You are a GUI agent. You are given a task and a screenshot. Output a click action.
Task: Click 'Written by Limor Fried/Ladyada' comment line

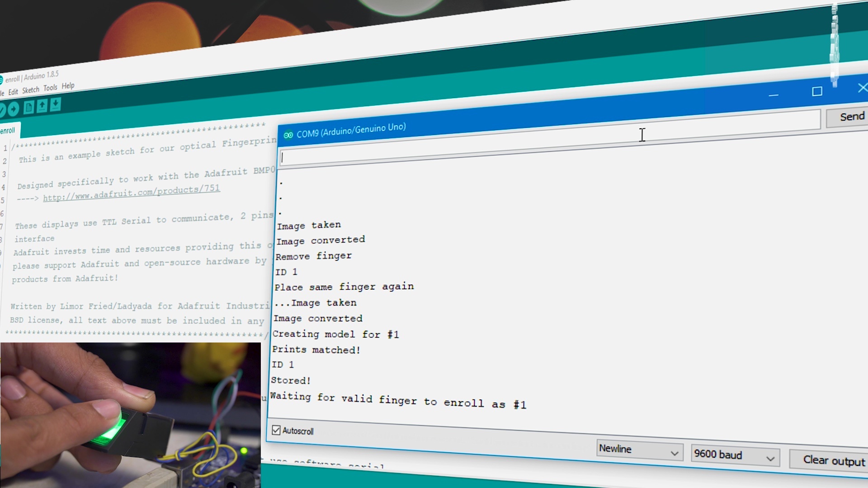click(x=140, y=306)
